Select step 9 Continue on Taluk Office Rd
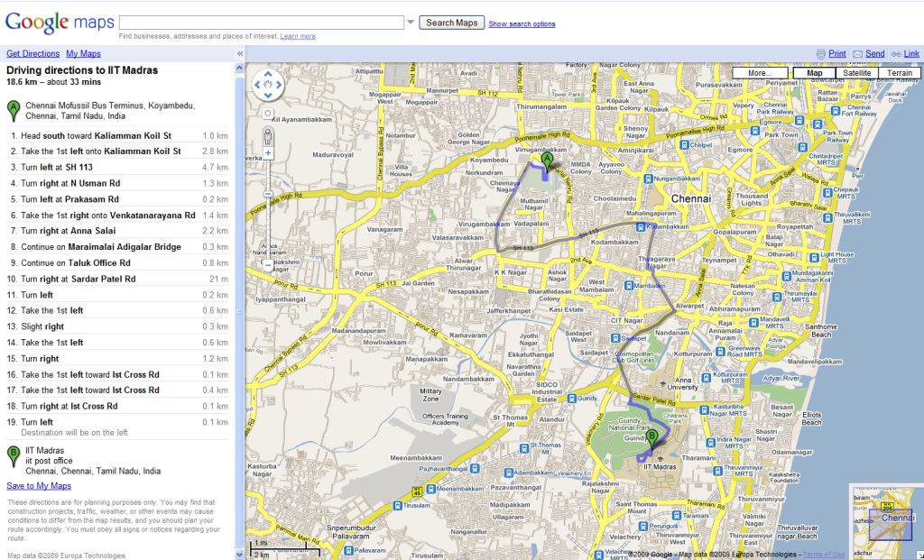 (x=117, y=262)
